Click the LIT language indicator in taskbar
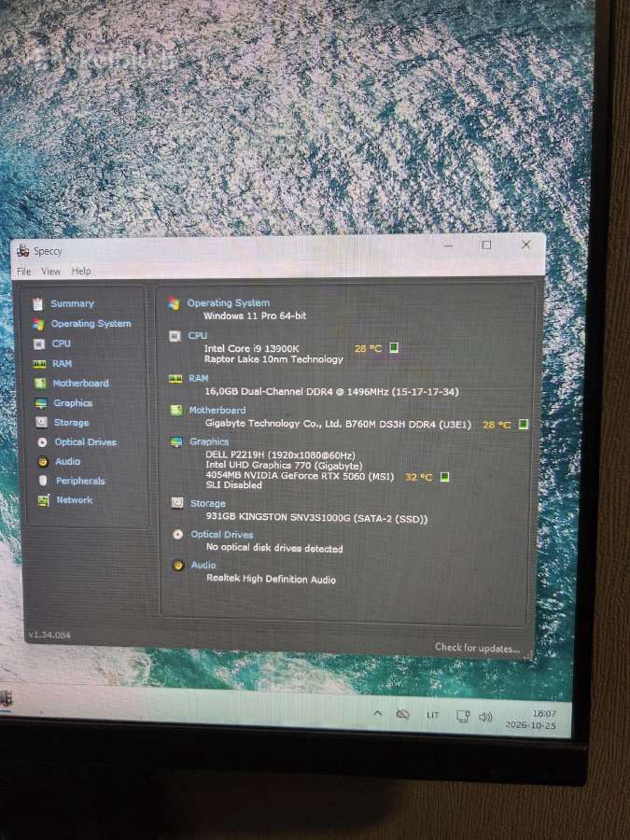The image size is (630, 840). click(433, 715)
